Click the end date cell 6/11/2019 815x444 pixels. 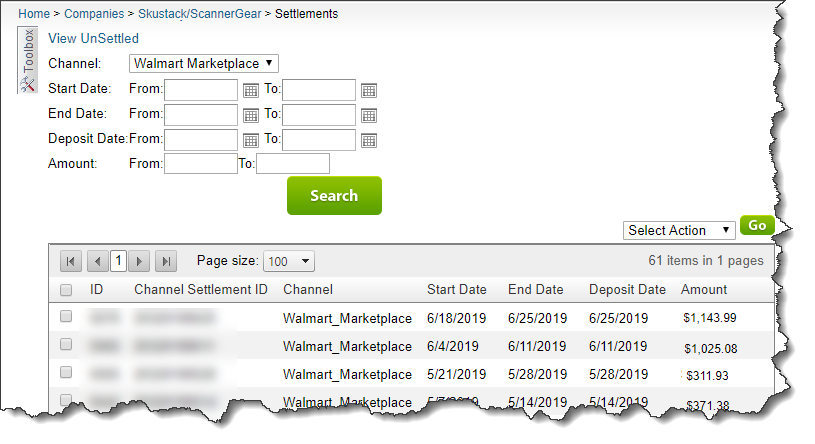coord(537,346)
